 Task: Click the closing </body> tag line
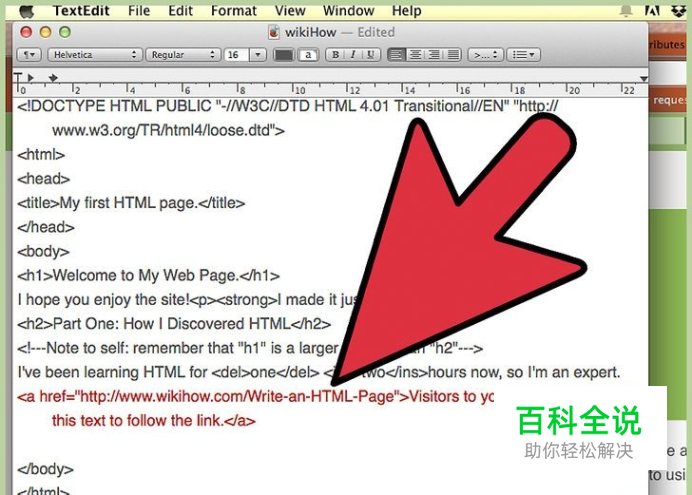click(45, 469)
